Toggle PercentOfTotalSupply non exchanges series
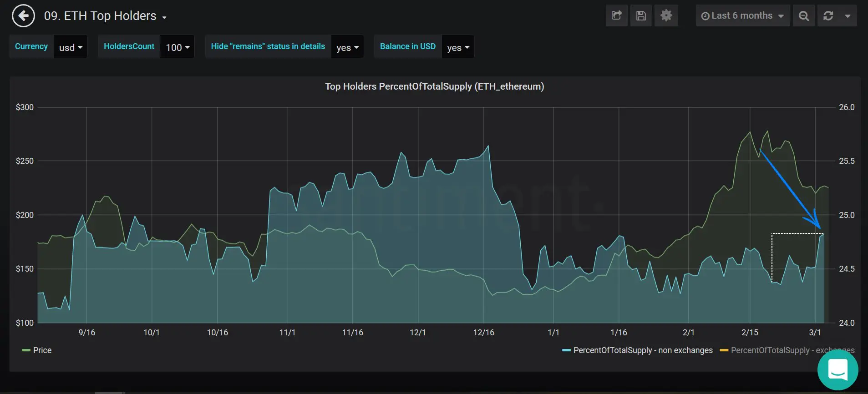The image size is (868, 394). tap(642, 350)
